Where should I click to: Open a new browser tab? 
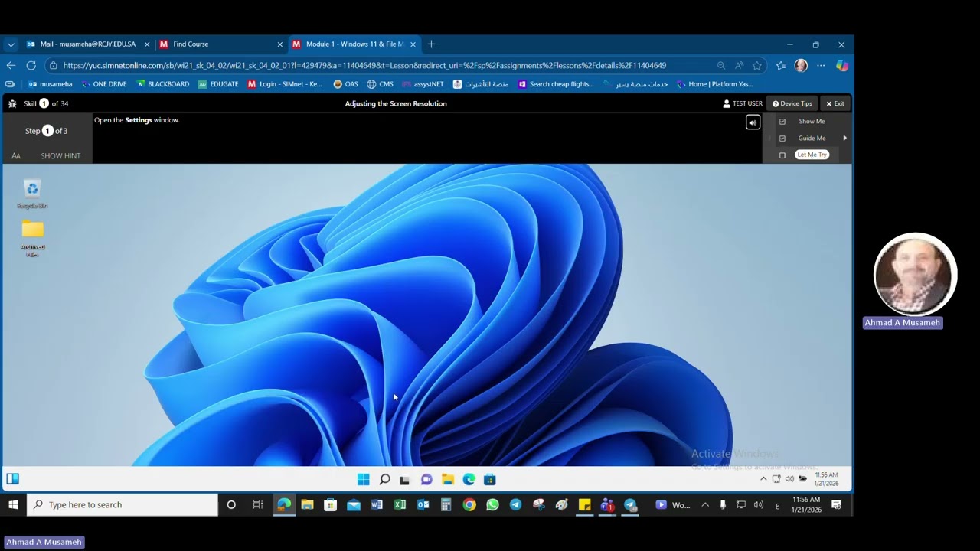[x=431, y=44]
